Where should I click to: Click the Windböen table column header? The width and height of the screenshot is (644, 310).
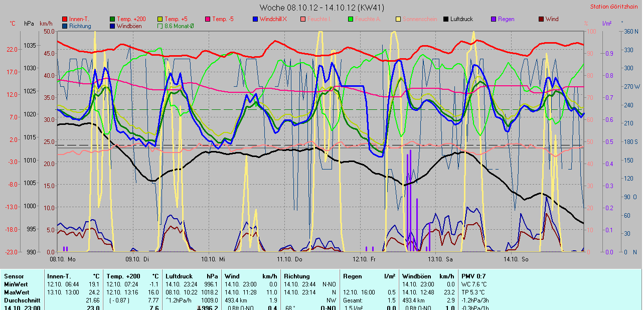416,276
